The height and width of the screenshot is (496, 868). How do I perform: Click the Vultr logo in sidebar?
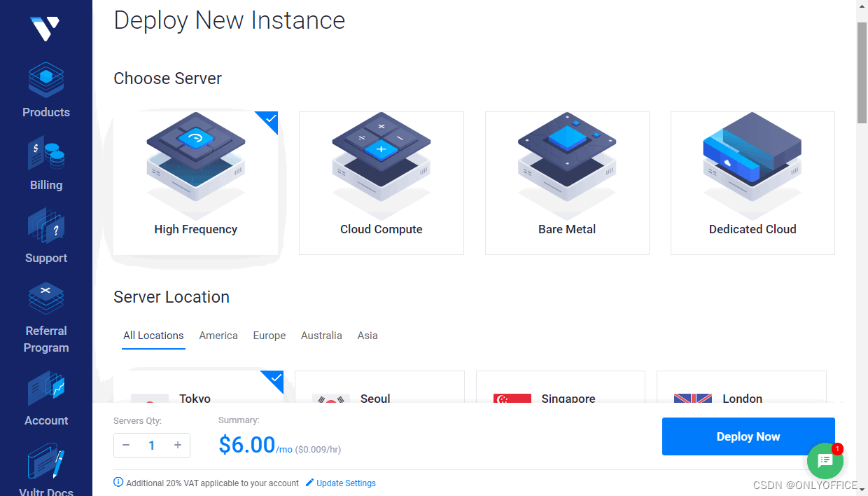(x=45, y=28)
